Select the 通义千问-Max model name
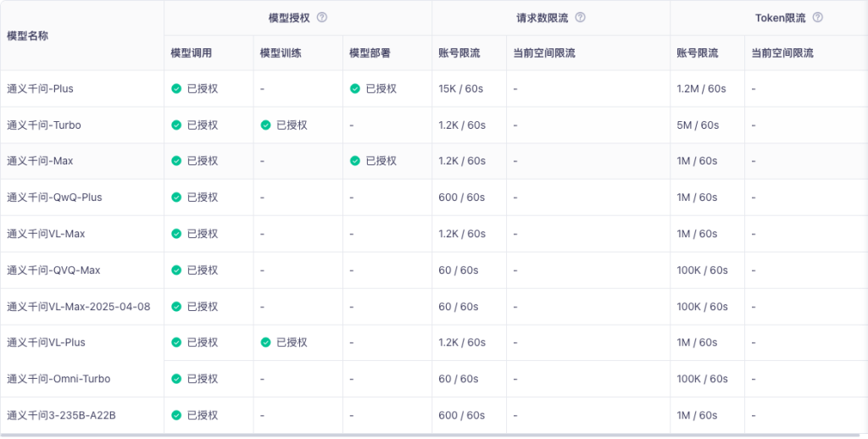 pyautogui.click(x=40, y=160)
